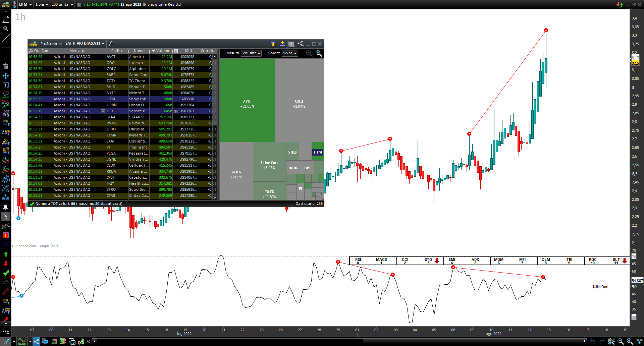Select the MOM oscillator tab
Viewport: 644px width, 346px height.
click(502, 261)
